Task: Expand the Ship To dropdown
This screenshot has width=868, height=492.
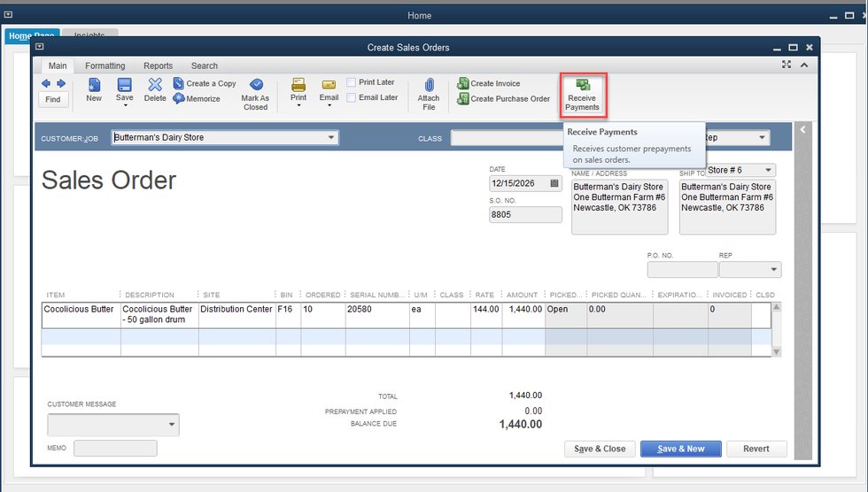Action: pyautogui.click(x=766, y=170)
